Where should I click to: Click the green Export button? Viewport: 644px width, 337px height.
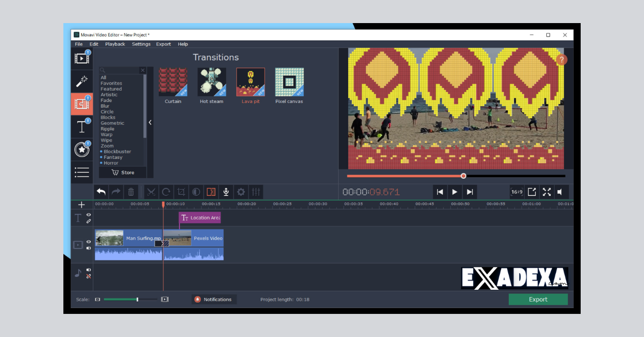(x=538, y=299)
